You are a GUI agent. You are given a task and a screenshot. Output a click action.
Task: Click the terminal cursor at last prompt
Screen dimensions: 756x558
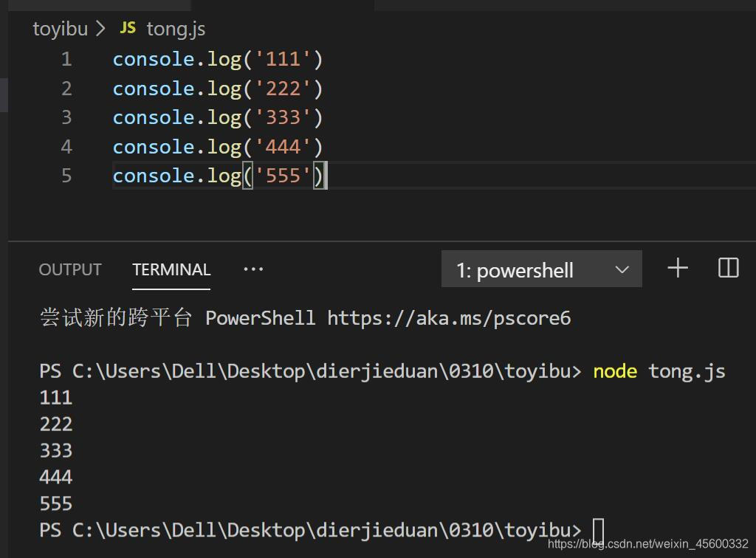[x=598, y=531]
